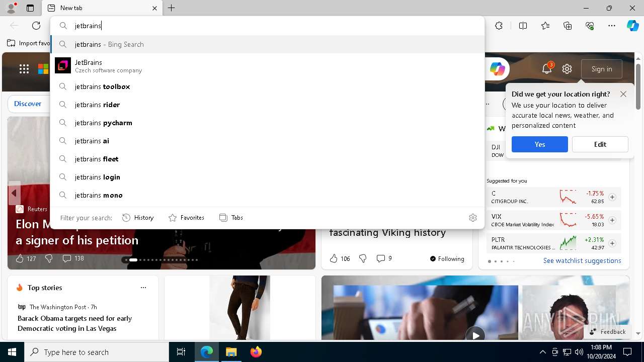Open a new tab with plus button

[x=172, y=8]
